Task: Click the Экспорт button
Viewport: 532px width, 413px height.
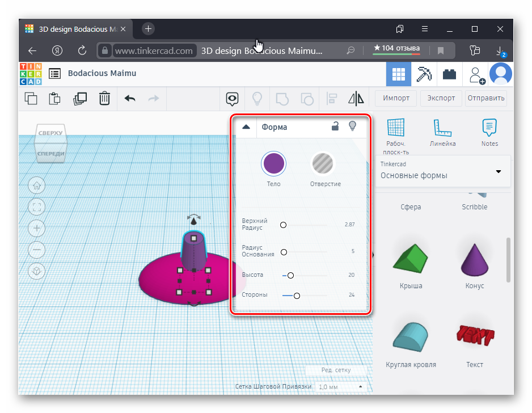Action: pos(441,98)
